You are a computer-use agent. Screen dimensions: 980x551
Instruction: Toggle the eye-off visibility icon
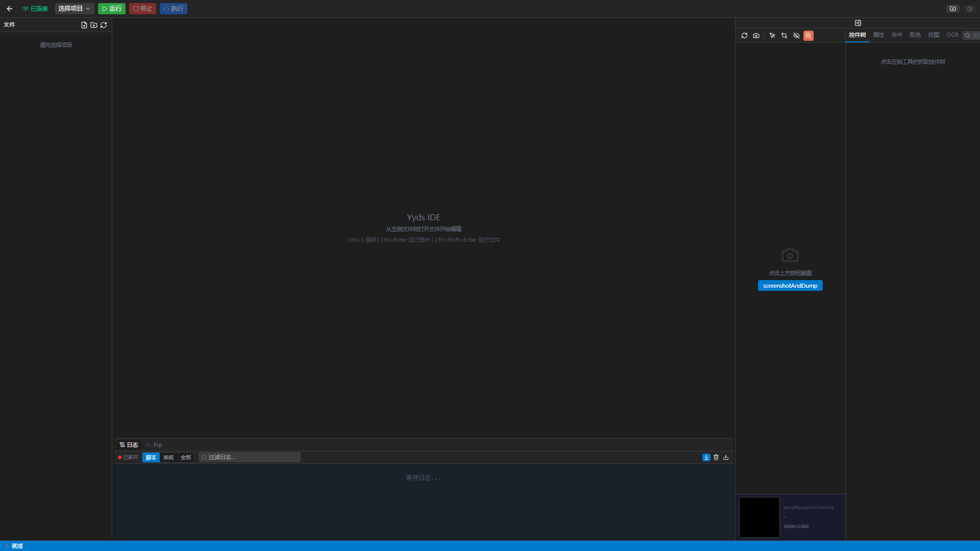click(796, 36)
